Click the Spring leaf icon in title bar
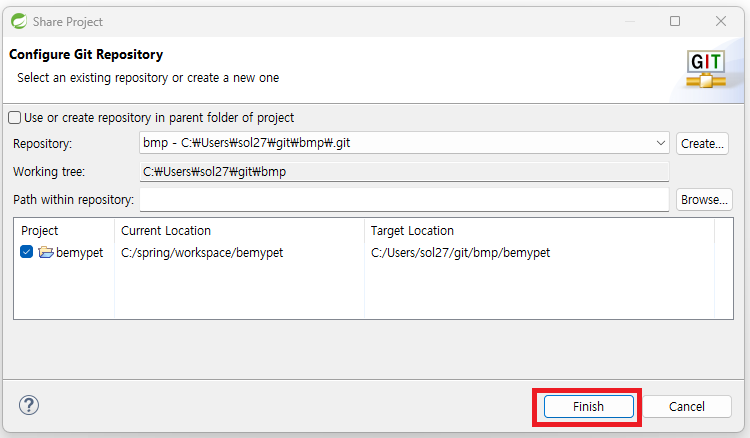This screenshot has width=750, height=438. tap(19, 22)
